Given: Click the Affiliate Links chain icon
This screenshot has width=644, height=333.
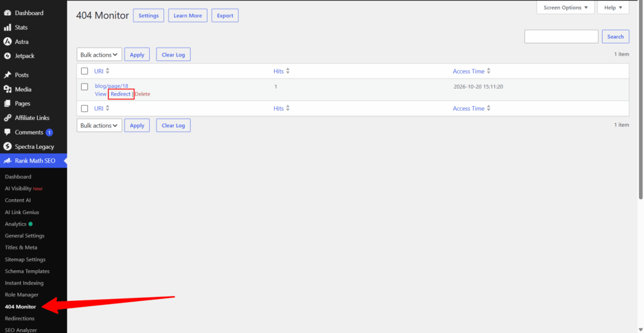Looking at the screenshot, I should pyautogui.click(x=8, y=118).
